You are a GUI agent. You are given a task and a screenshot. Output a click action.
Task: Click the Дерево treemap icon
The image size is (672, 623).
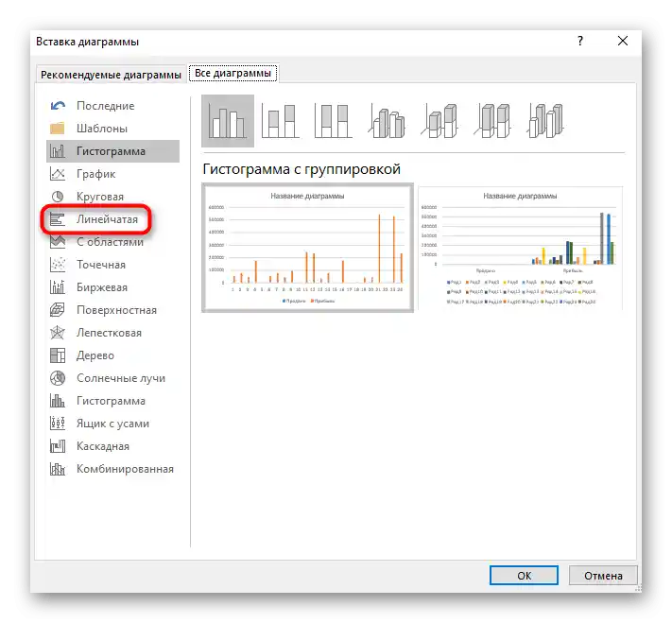coord(58,355)
